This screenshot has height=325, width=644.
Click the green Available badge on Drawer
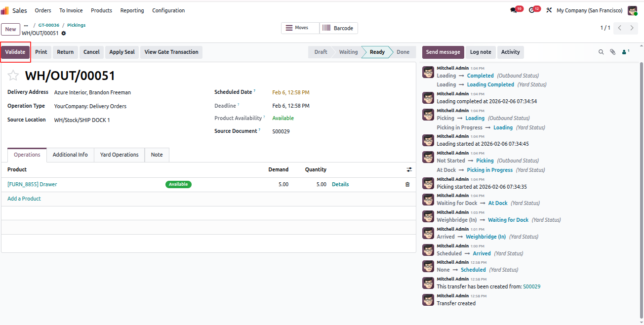tap(178, 184)
